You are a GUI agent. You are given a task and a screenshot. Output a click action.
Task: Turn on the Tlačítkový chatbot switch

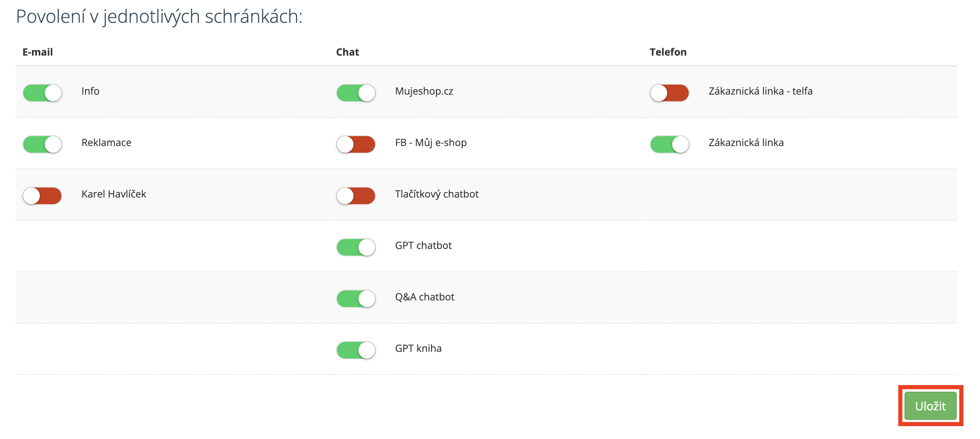click(x=356, y=195)
